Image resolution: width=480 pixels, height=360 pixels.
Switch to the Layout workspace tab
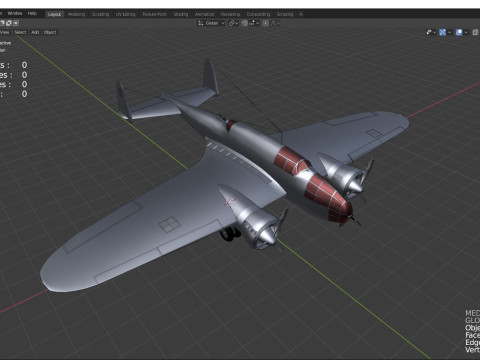click(x=54, y=14)
